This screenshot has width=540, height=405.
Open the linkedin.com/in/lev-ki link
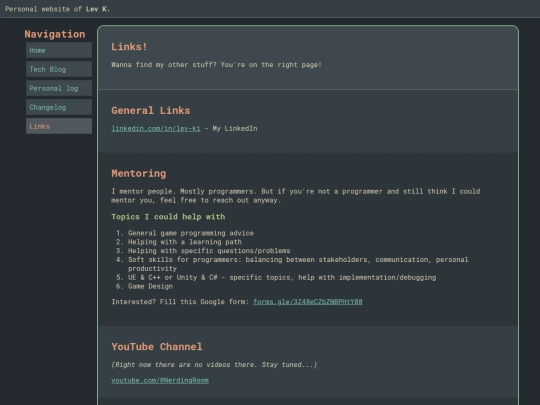[x=156, y=128]
